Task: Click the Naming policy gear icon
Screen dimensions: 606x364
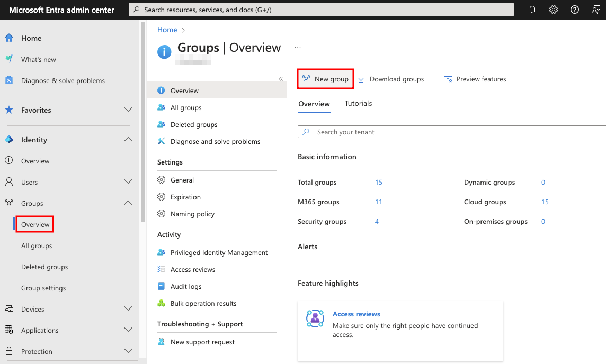Action: click(x=161, y=213)
